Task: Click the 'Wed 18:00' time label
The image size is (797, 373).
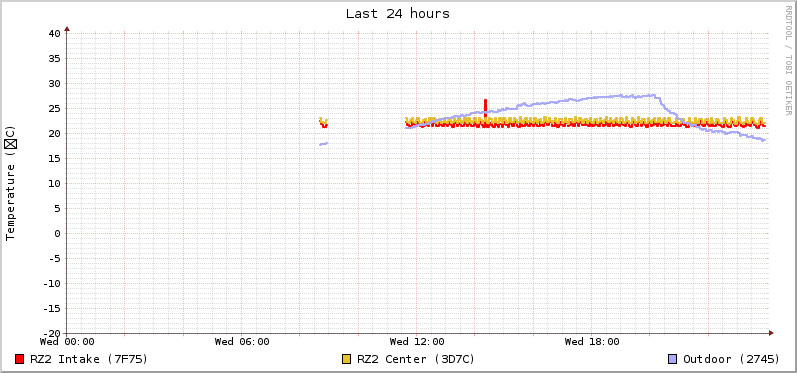Action: 592,341
